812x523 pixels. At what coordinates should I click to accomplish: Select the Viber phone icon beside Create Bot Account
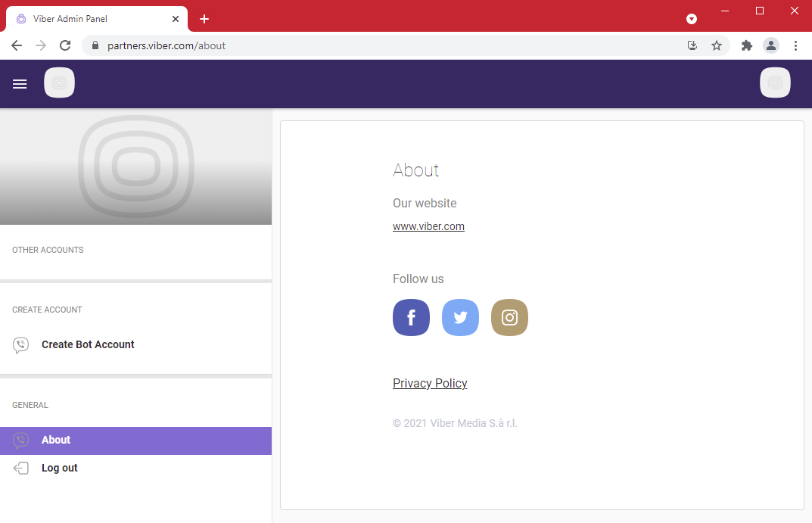click(x=20, y=344)
